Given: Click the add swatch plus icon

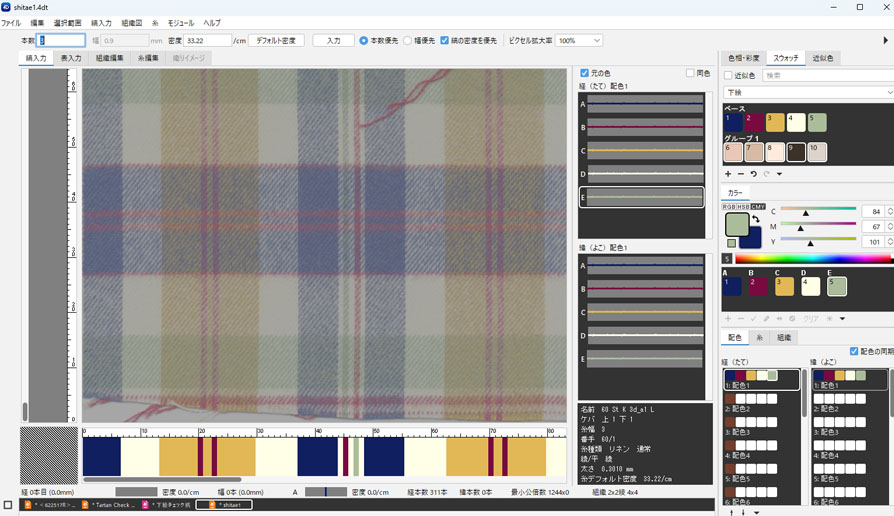Looking at the screenshot, I should [x=728, y=174].
